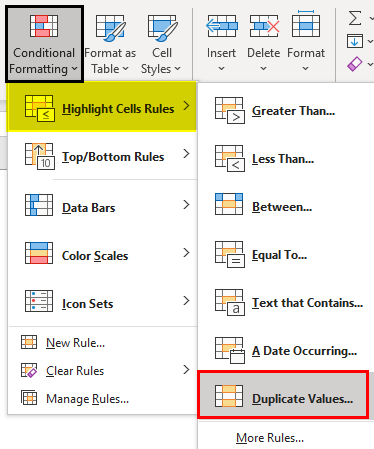
Task: Expand the Data Bars submenu arrow
Action: 186,205
